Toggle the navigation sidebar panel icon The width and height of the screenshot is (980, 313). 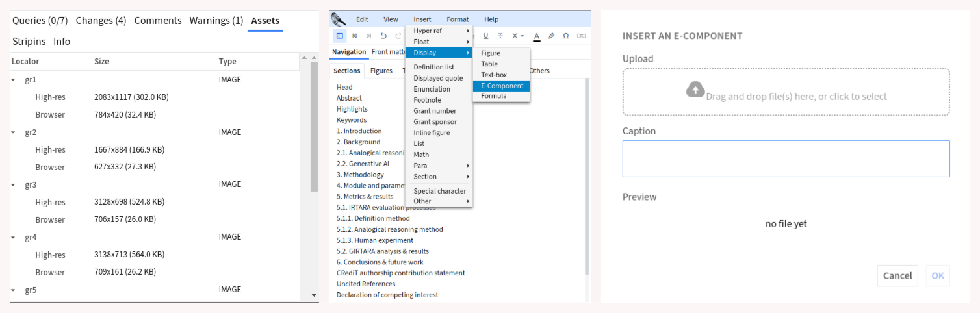(x=339, y=36)
